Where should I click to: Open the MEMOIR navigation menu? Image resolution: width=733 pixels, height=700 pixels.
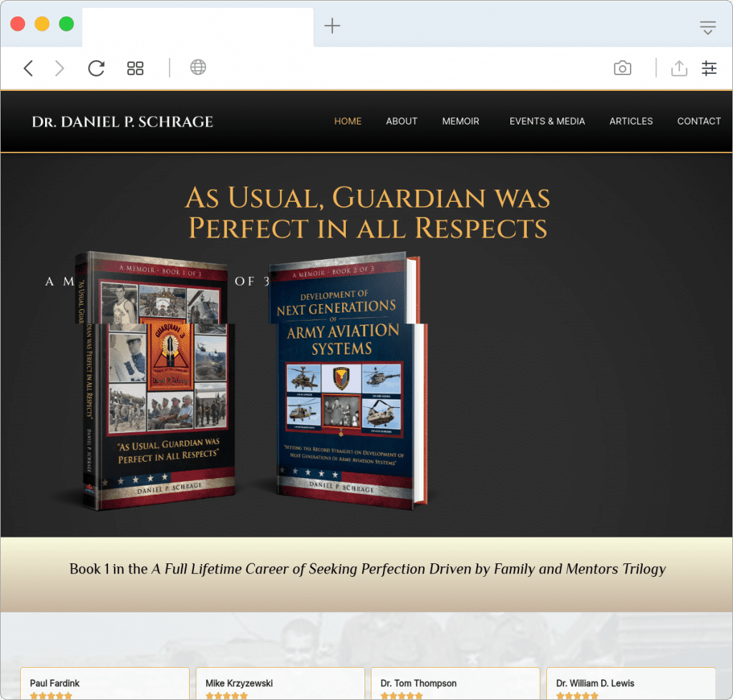click(x=460, y=121)
